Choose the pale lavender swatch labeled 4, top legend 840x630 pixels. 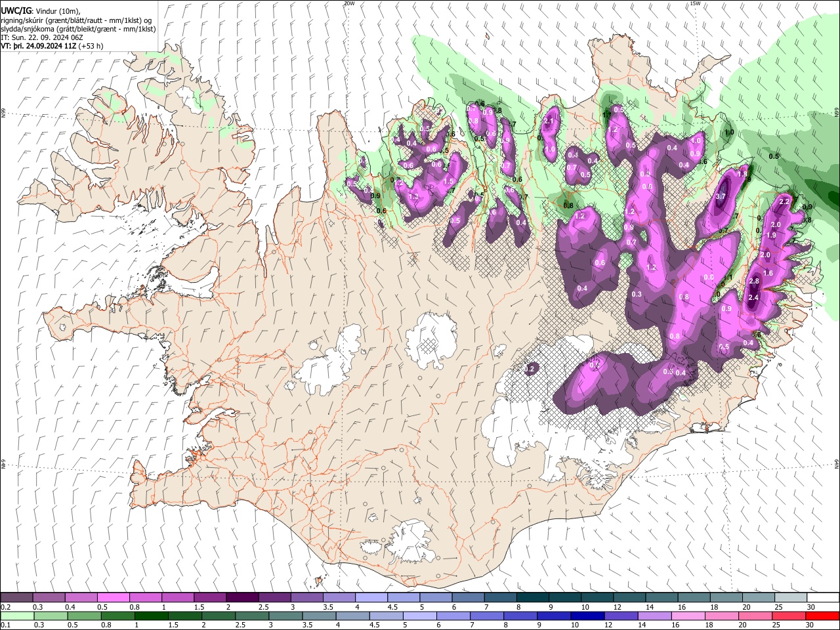[x=371, y=597]
